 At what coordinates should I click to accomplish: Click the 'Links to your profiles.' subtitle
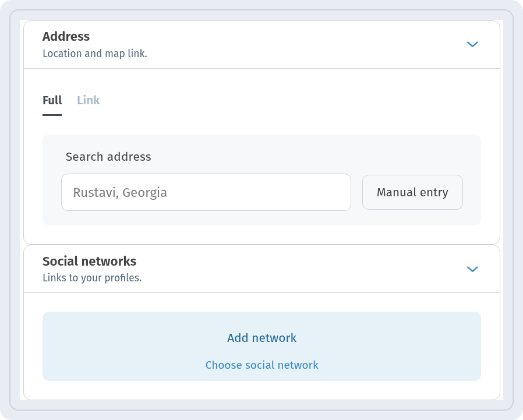click(92, 278)
